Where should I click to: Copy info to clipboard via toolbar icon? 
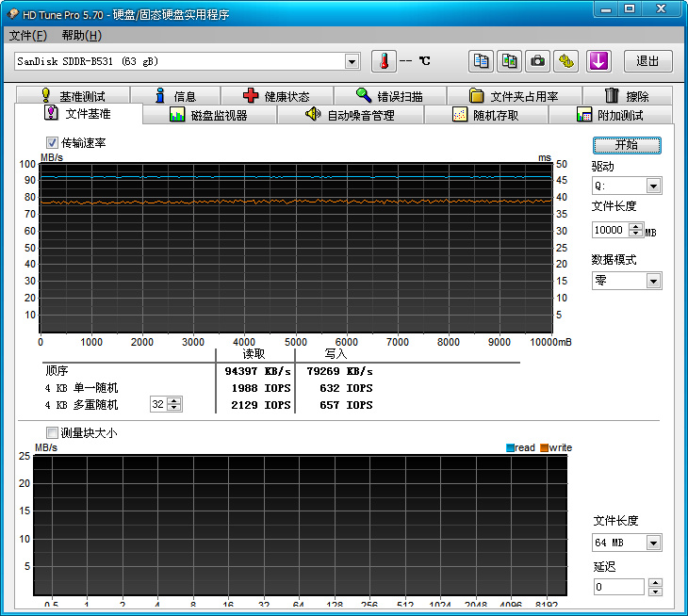(x=481, y=61)
